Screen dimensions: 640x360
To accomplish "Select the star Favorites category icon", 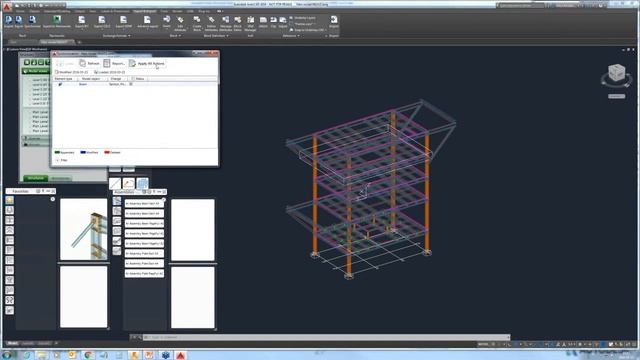I will tap(9, 200).
